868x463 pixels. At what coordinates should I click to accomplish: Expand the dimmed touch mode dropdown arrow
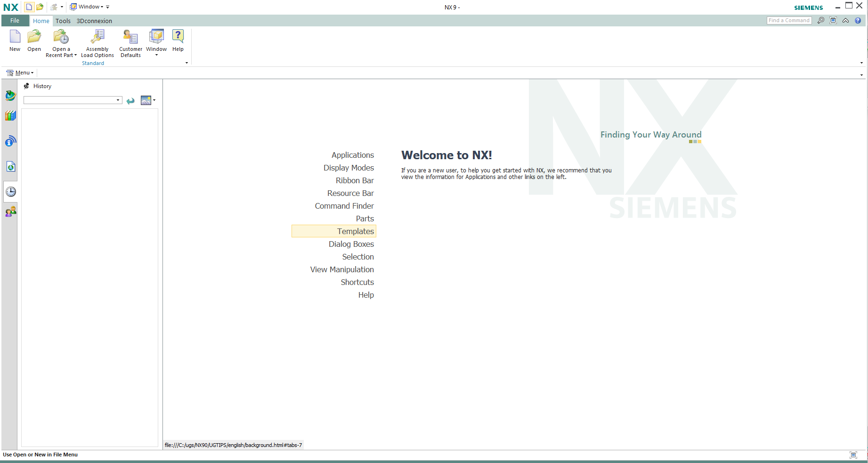(x=62, y=7)
